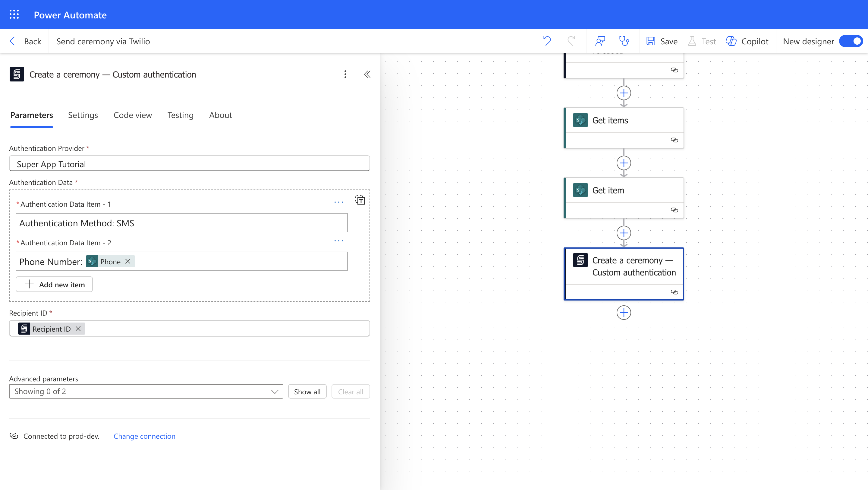The image size is (868, 490).
Task: Toggle off the New designer switch
Action: point(851,41)
